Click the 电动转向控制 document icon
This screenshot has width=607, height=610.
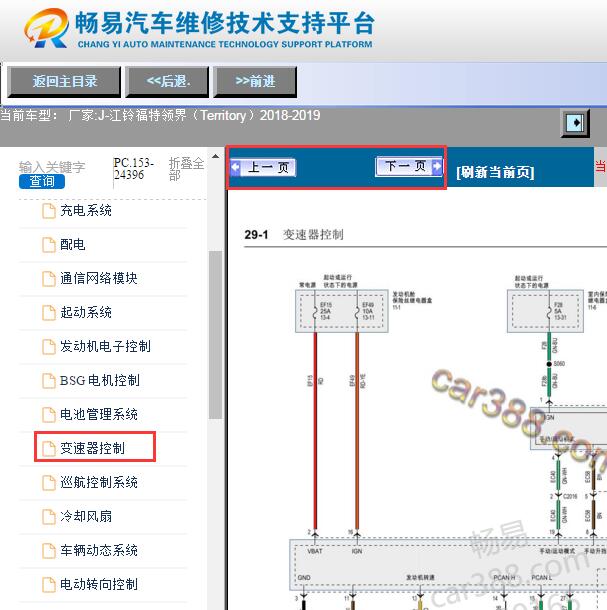[49, 584]
